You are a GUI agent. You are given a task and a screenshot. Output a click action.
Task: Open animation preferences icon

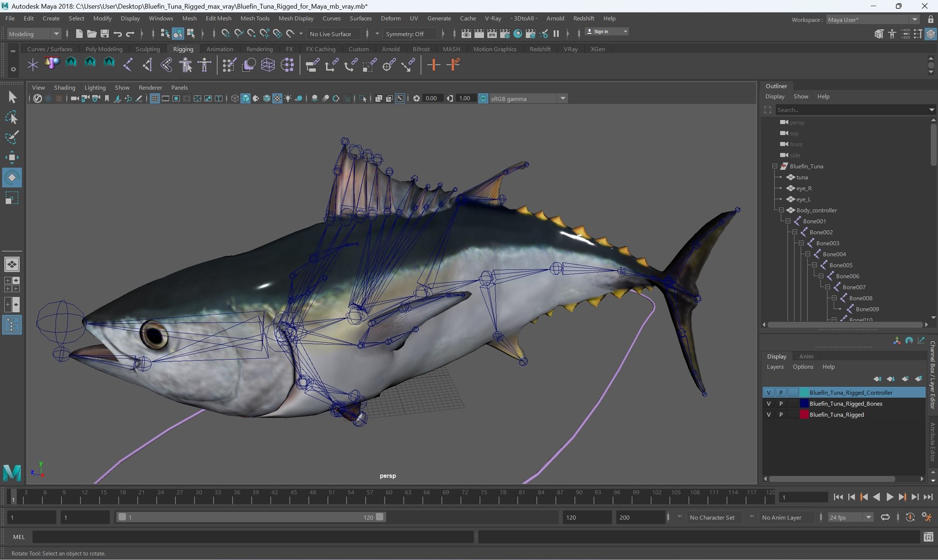tap(927, 517)
